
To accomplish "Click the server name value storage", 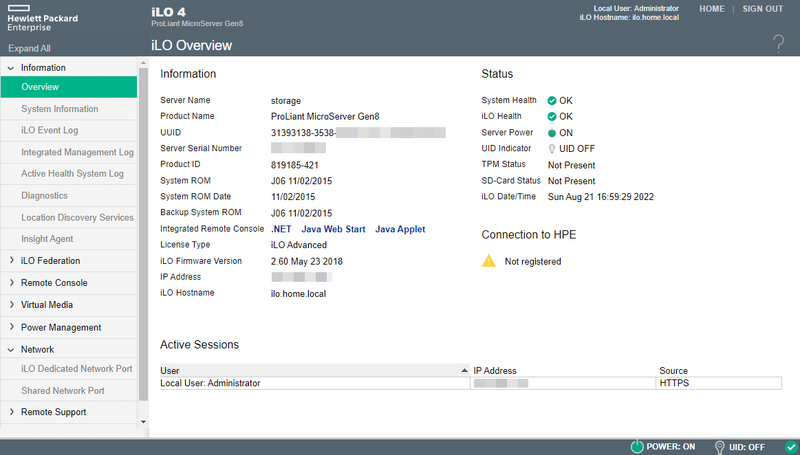I will 286,100.
